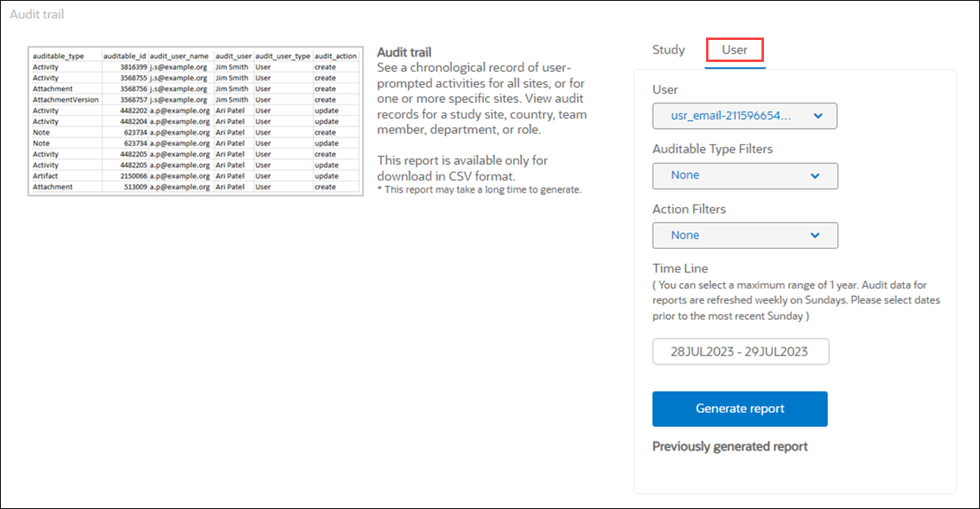Click the bold 'Audit trail' heading
The image size is (980, 509).
[x=404, y=52]
